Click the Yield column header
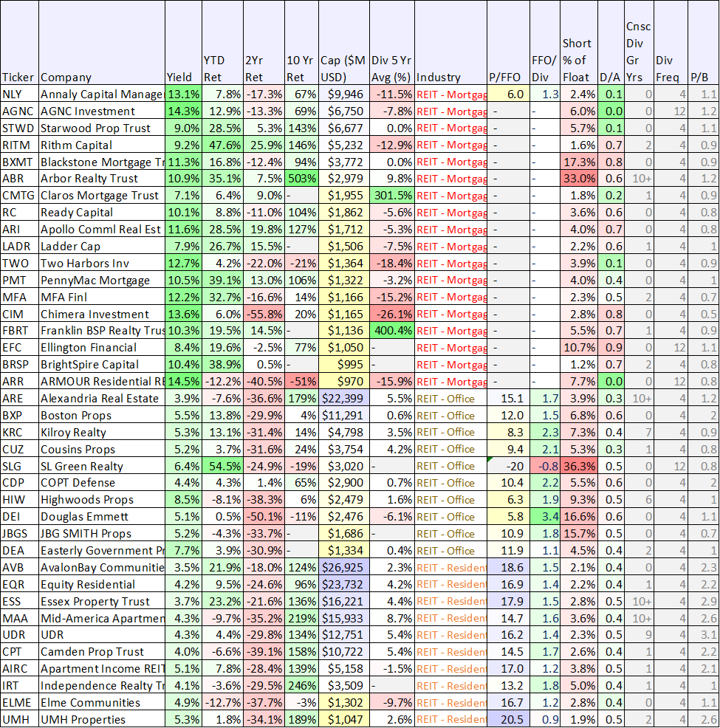The width and height of the screenshot is (720, 728). [183, 43]
